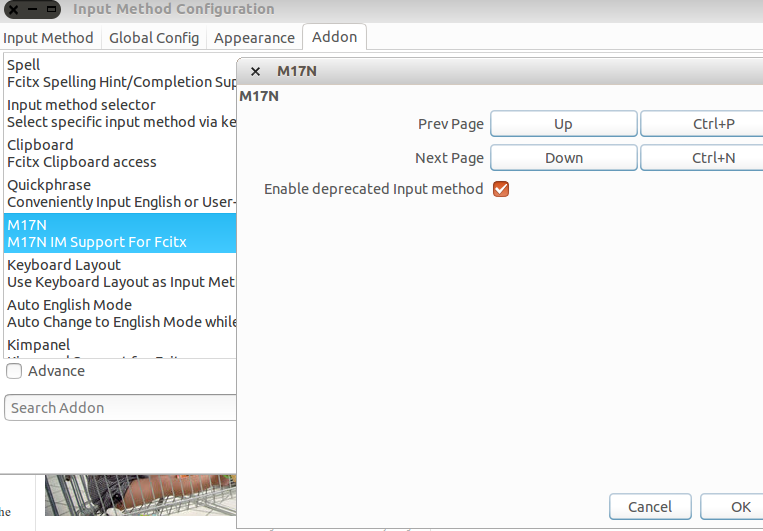
Task: Pick the Quickphrase addon
Action: 120,193
